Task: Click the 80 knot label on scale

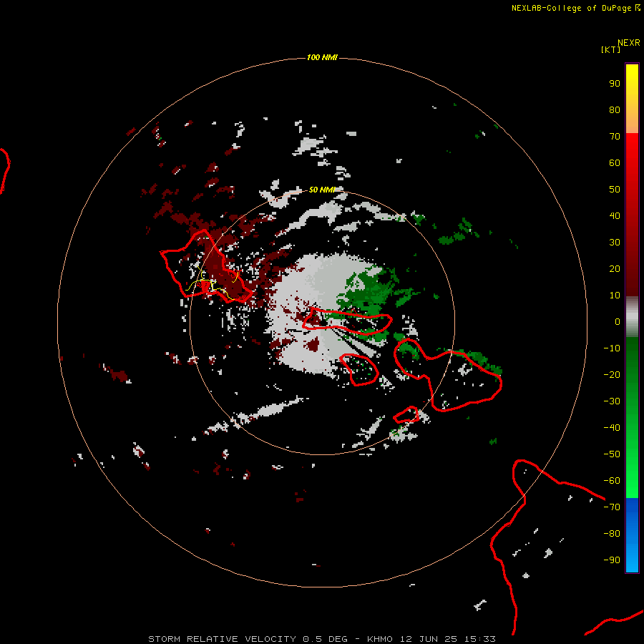Action: pyautogui.click(x=615, y=109)
